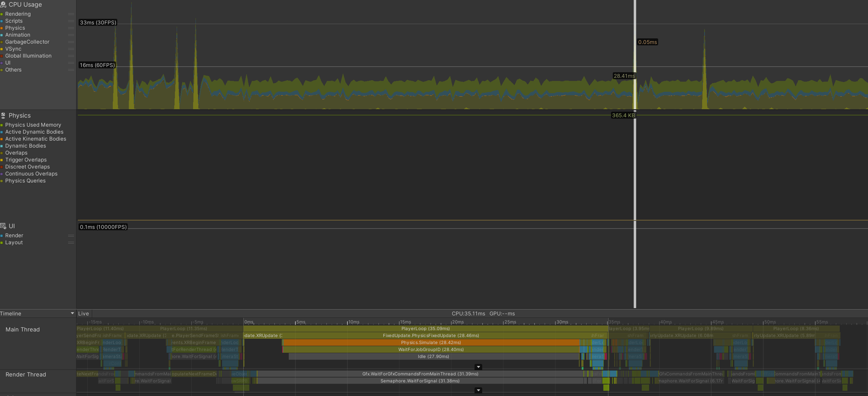Toggle Physics series visibility in CPU chart
Screen dimensions: 868x396
click(x=2, y=28)
